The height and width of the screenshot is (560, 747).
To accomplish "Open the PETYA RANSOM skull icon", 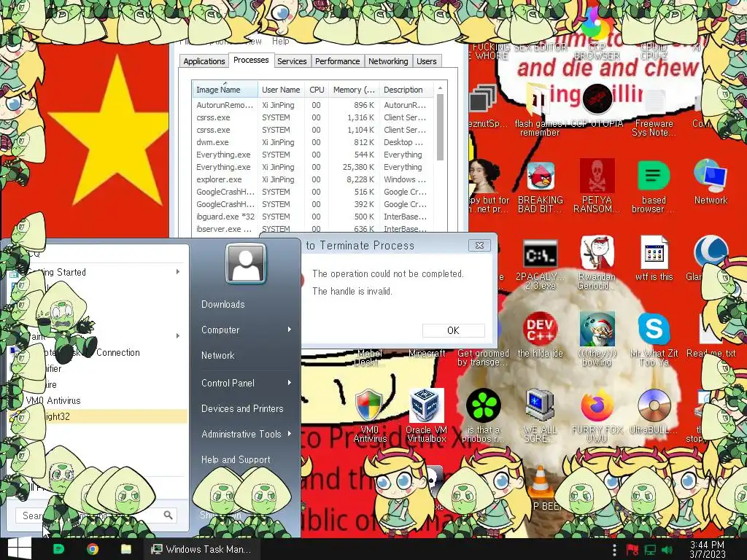I will (597, 176).
